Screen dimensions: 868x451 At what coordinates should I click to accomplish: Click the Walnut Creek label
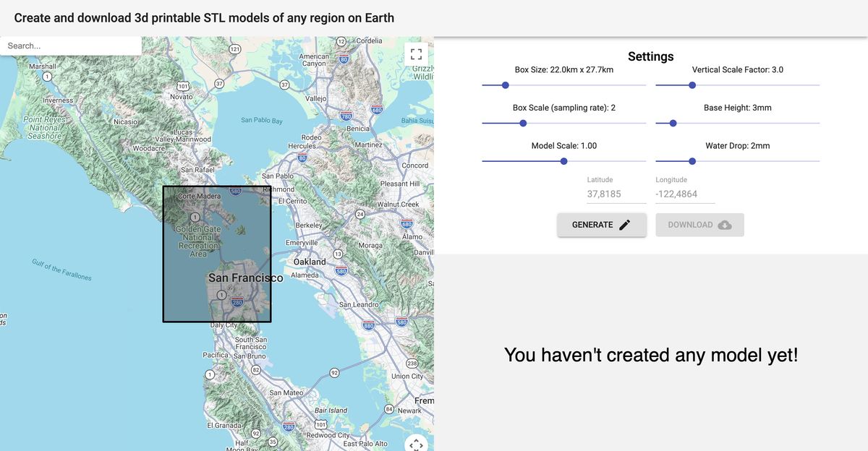pyautogui.click(x=397, y=205)
